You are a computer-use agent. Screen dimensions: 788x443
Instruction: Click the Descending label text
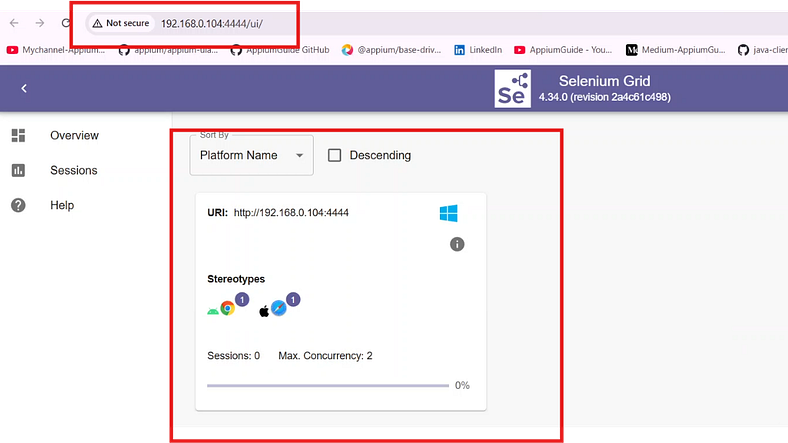(x=380, y=155)
